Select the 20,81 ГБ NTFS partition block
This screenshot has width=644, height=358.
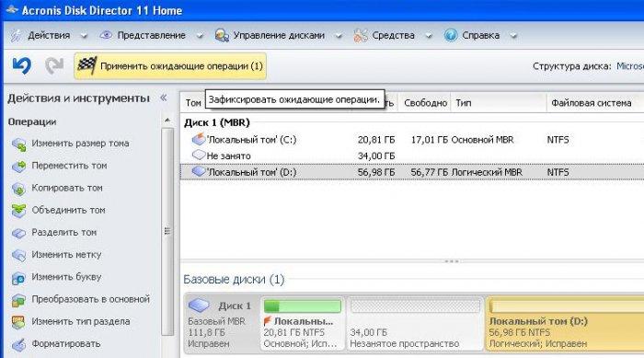click(x=302, y=324)
